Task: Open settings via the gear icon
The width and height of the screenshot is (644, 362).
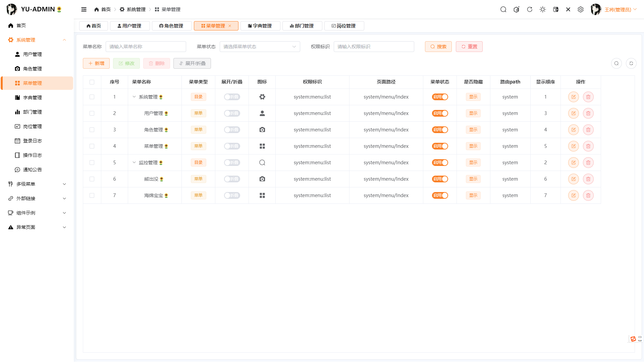Action: 581,9
